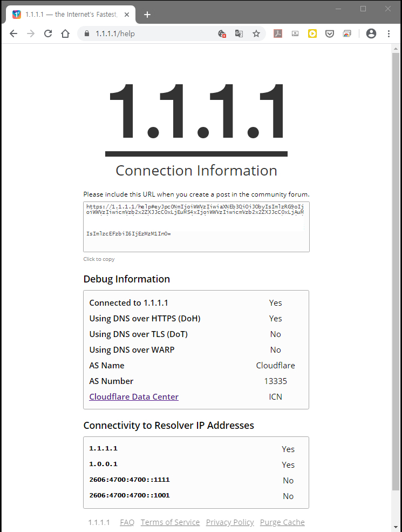
Task: Click the 'Click to copy' text
Action: (x=99, y=259)
